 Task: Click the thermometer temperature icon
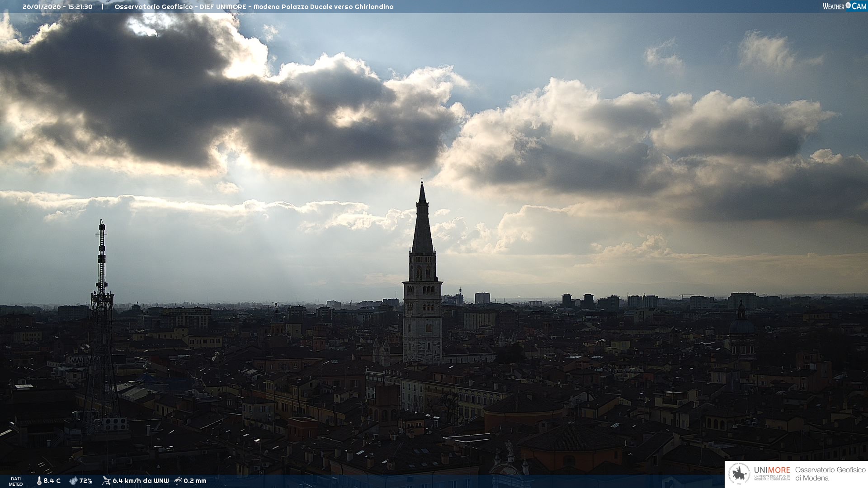(39, 481)
